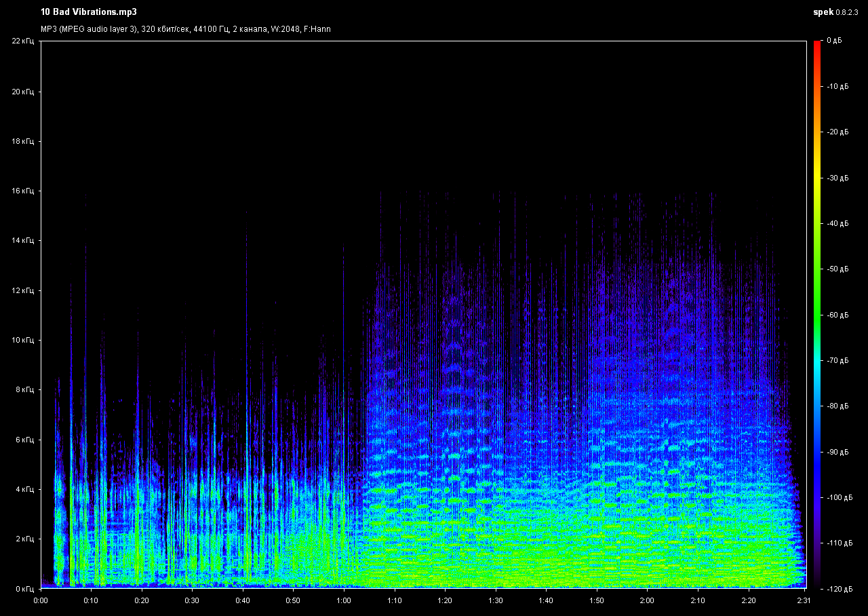Click the 1:00 time marker
The height and width of the screenshot is (616, 868).
344,600
